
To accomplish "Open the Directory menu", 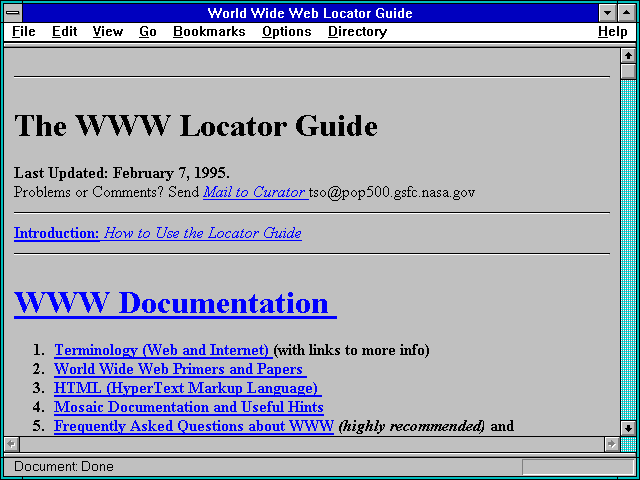I will click(358, 32).
